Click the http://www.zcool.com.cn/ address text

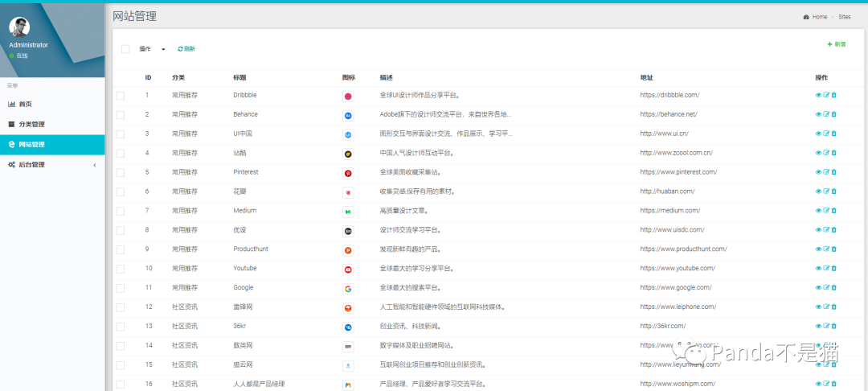677,152
